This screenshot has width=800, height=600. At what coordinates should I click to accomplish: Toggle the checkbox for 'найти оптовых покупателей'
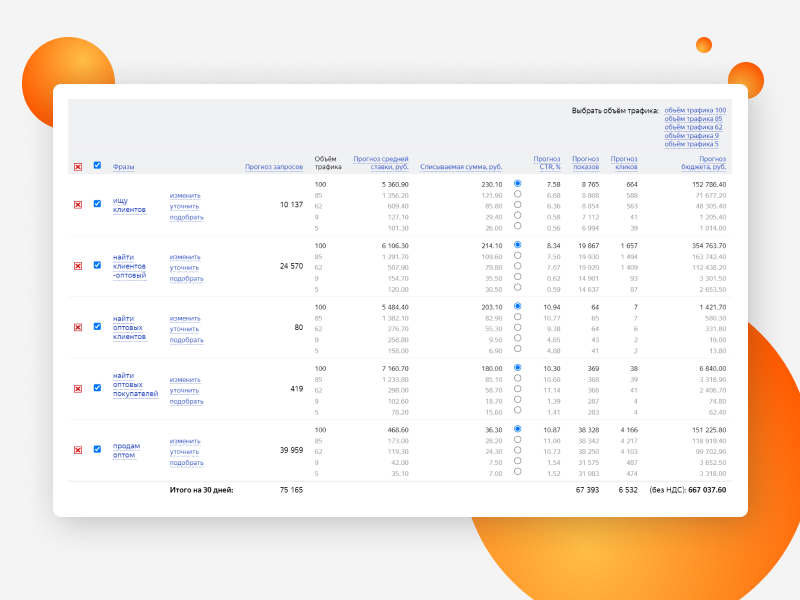click(97, 388)
